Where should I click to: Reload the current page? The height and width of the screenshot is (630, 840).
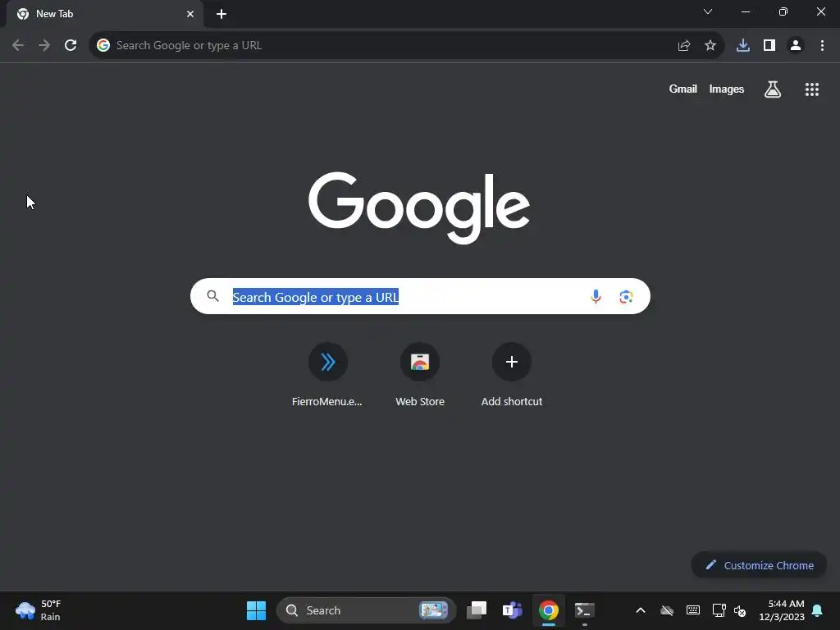tap(71, 46)
